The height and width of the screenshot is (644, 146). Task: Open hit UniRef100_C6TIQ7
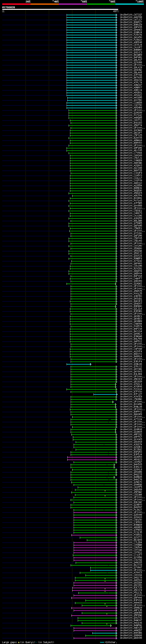tap(131, 15)
